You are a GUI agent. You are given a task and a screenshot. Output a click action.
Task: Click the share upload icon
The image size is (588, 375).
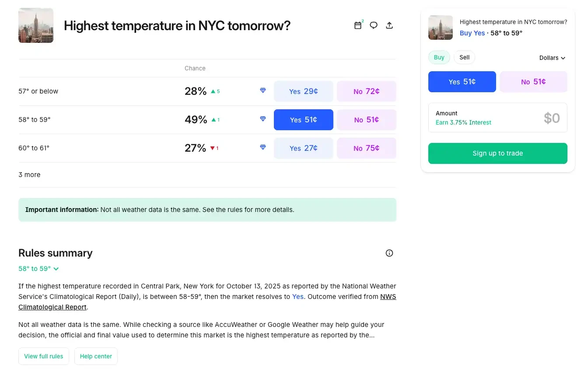click(389, 25)
